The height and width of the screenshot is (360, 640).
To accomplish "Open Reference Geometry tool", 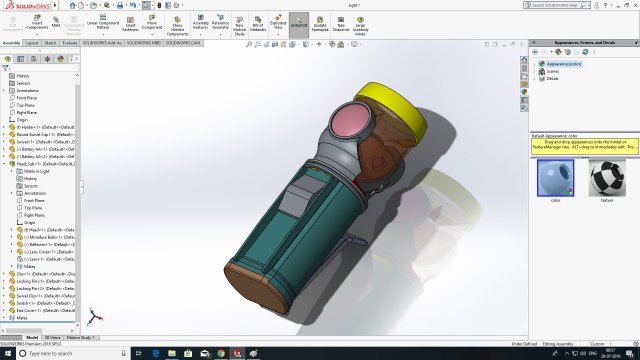I will tap(220, 22).
